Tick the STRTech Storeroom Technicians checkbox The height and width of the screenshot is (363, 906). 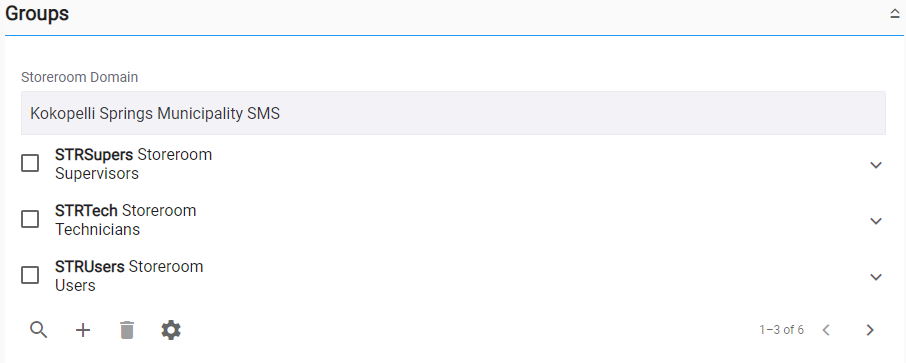pos(30,220)
